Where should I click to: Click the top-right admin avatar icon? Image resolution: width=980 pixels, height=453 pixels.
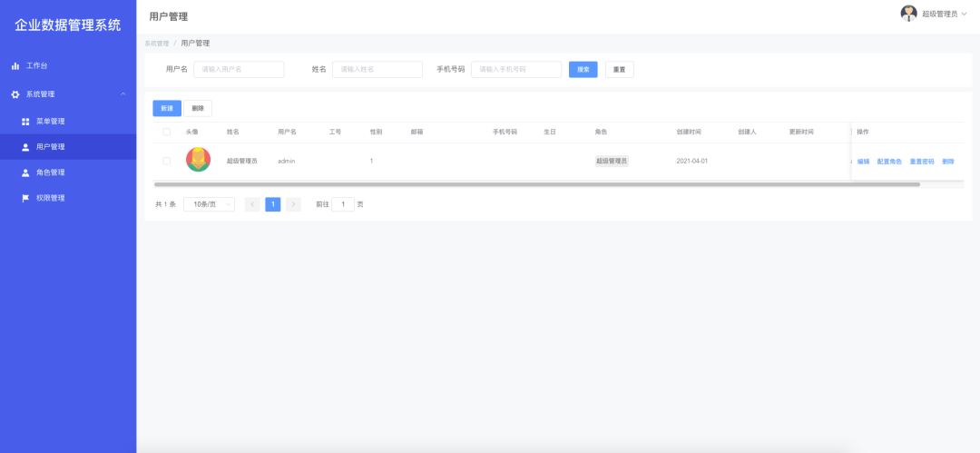908,13
